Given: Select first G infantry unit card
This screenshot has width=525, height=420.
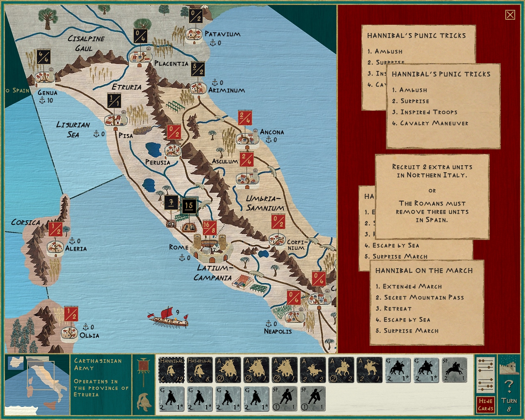Looking at the screenshot, I should 171,399.
